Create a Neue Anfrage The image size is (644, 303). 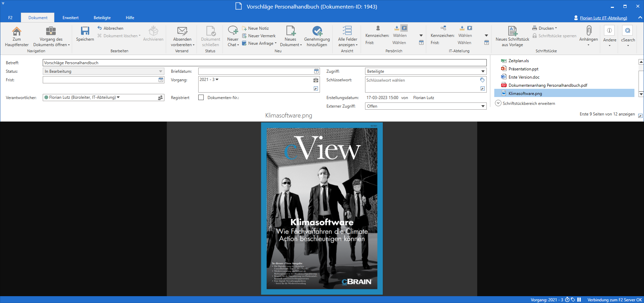click(259, 43)
